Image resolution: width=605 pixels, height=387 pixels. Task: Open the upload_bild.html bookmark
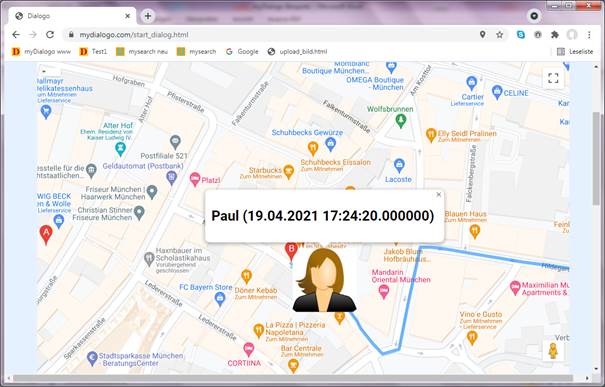click(297, 51)
